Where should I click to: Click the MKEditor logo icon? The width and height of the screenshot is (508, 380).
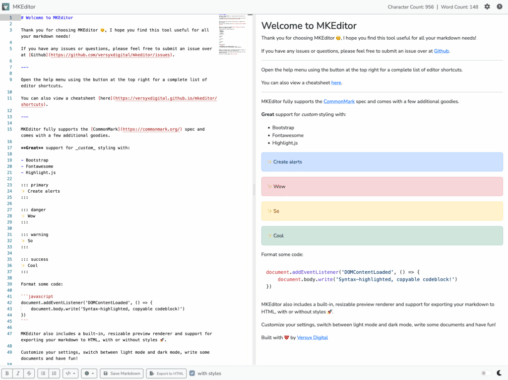point(6,7)
